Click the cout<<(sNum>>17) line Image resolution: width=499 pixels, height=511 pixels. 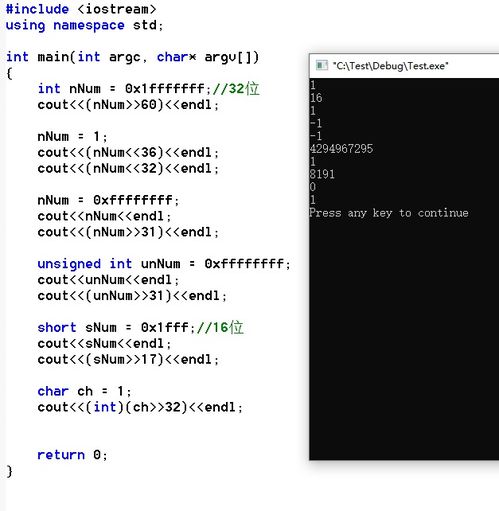click(128, 360)
